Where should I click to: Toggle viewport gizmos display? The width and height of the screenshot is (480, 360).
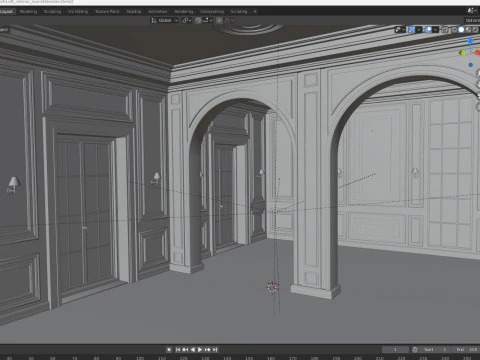(412, 30)
